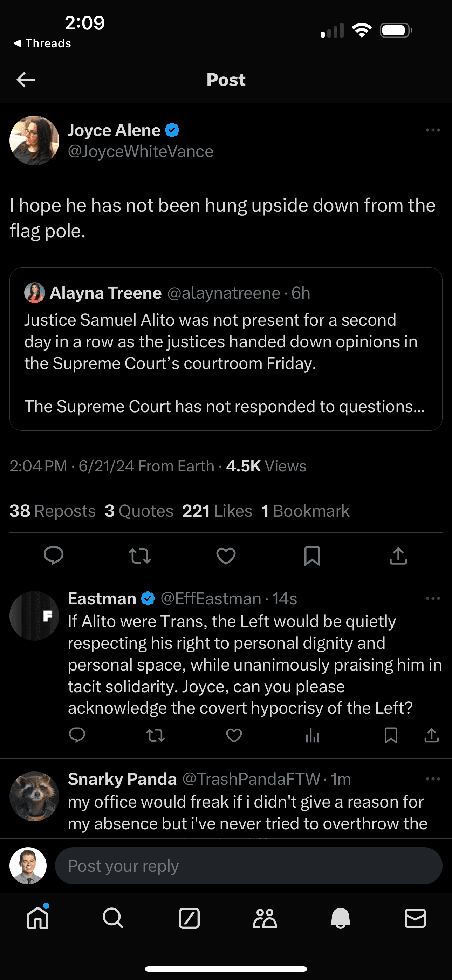The image size is (452, 980).
Task: Tap the back arrow in Post header
Action: (x=26, y=80)
